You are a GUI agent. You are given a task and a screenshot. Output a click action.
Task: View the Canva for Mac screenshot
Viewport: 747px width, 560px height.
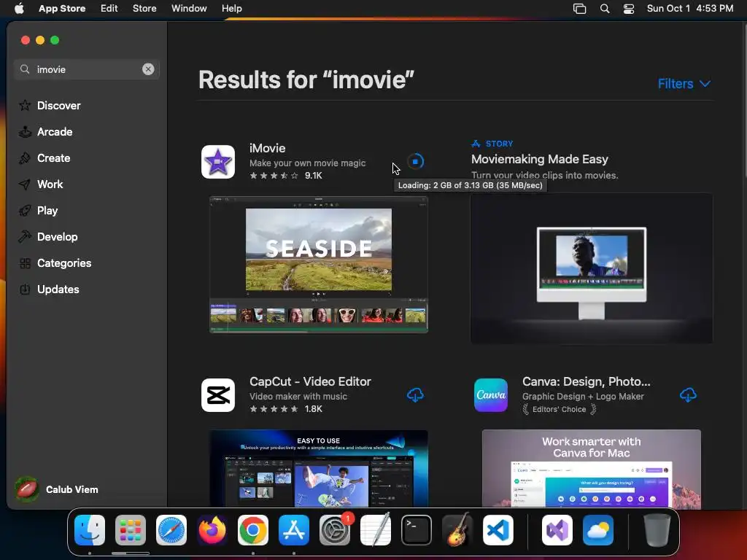(591, 469)
